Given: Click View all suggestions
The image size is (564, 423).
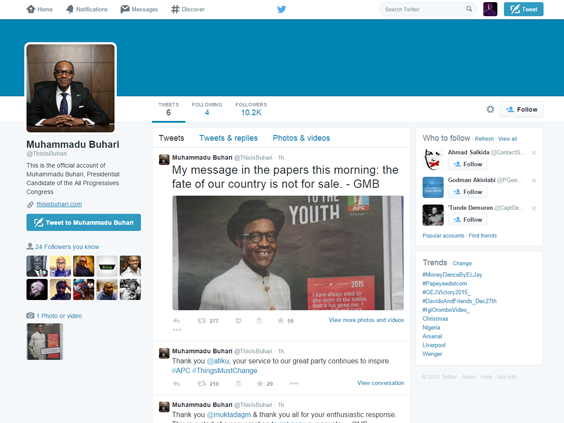Looking at the screenshot, I should [x=508, y=139].
